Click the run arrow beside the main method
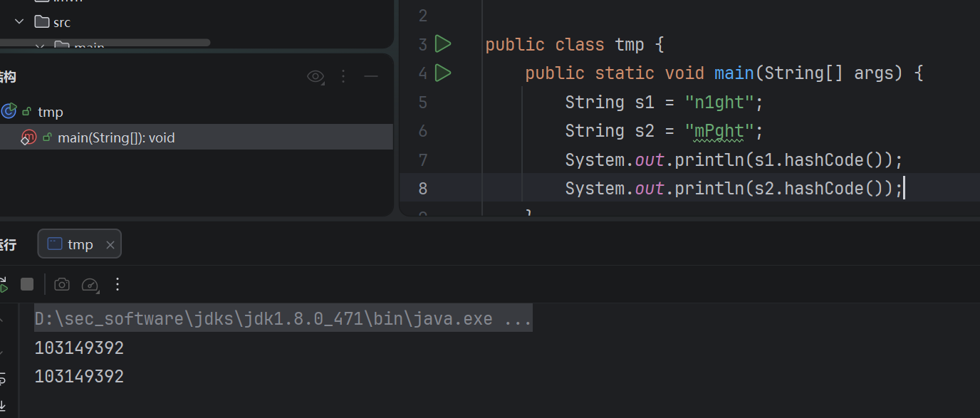The width and height of the screenshot is (980, 418). [443, 73]
